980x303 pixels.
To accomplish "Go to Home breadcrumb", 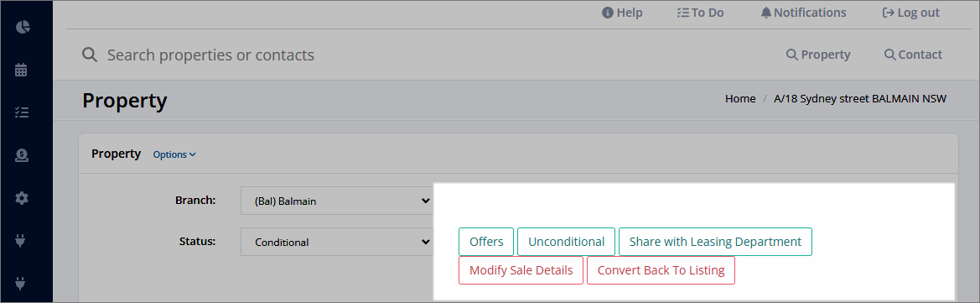I will [740, 99].
